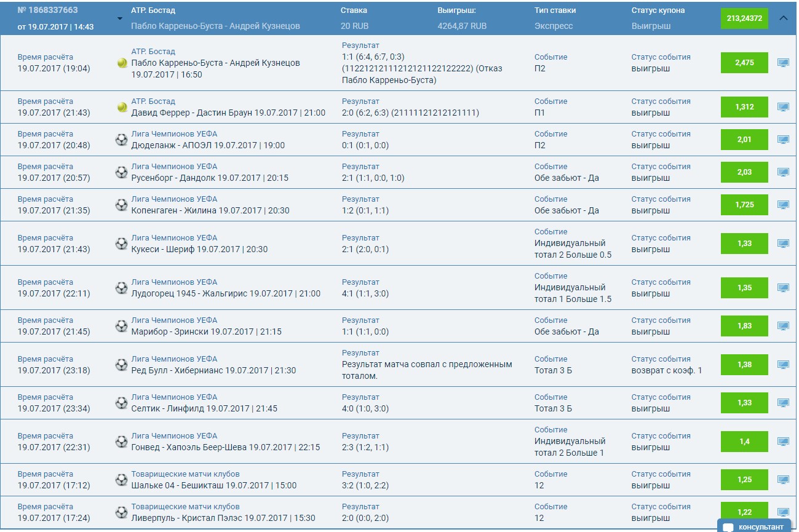Click the football icon next to Шальке 04 - Бешикташ

click(121, 480)
